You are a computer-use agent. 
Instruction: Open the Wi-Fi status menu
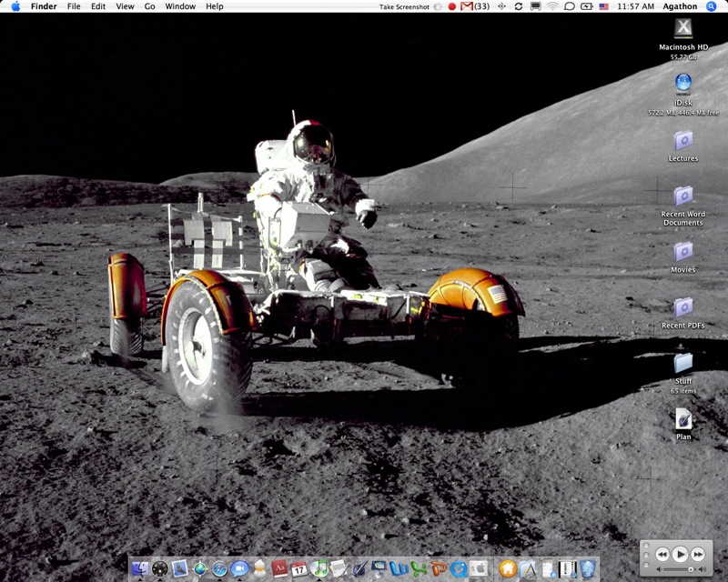(x=552, y=6)
